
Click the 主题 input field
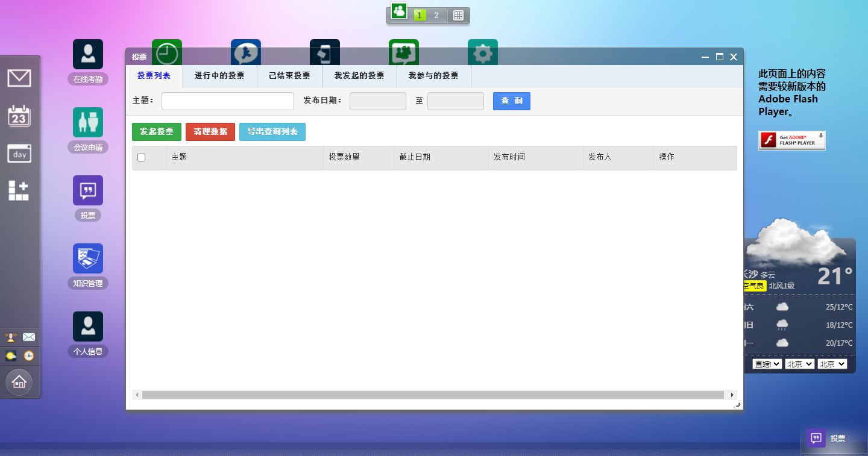coord(227,101)
